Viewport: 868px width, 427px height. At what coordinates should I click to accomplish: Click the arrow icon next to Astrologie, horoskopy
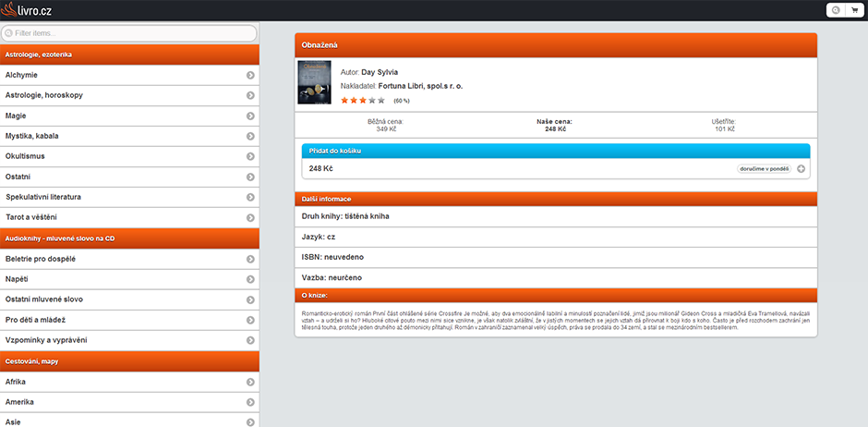[250, 96]
